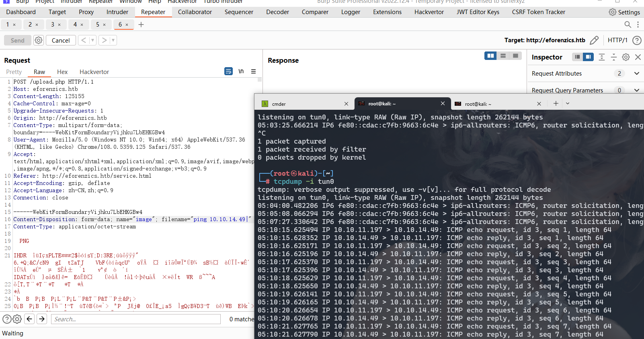Click HTTP/1 protocol label

pyautogui.click(x=617, y=40)
